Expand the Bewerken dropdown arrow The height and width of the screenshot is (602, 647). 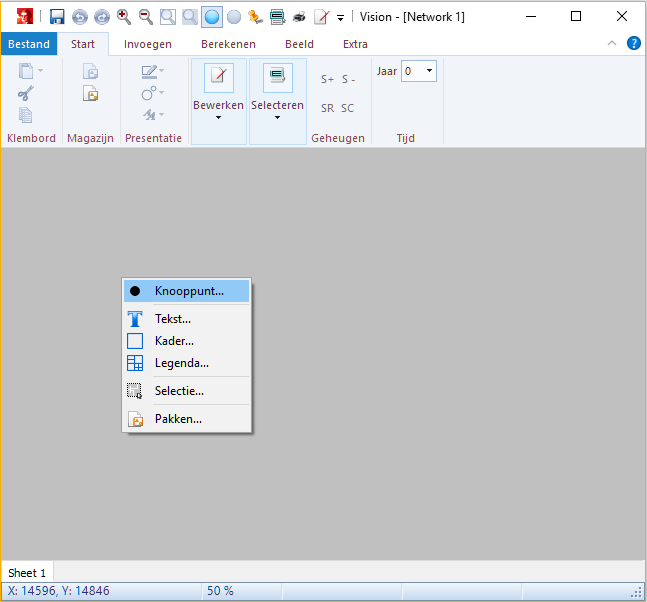[218, 118]
